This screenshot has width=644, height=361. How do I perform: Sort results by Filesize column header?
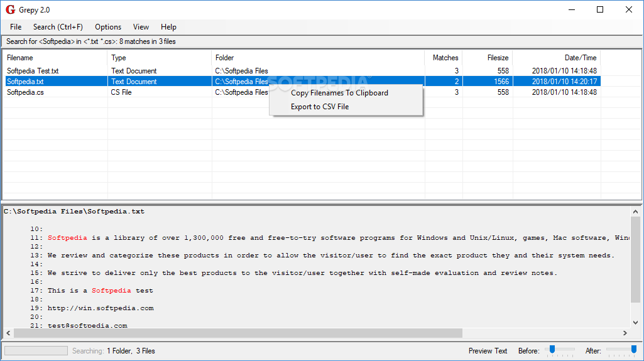point(488,58)
